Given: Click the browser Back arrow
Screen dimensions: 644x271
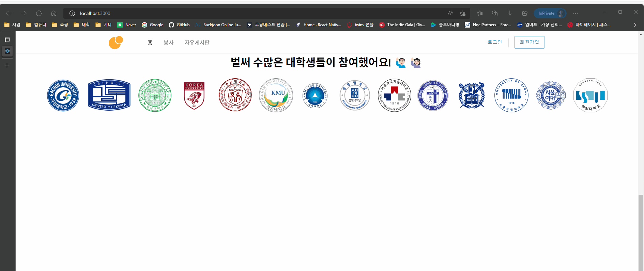Looking at the screenshot, I should tap(9, 13).
